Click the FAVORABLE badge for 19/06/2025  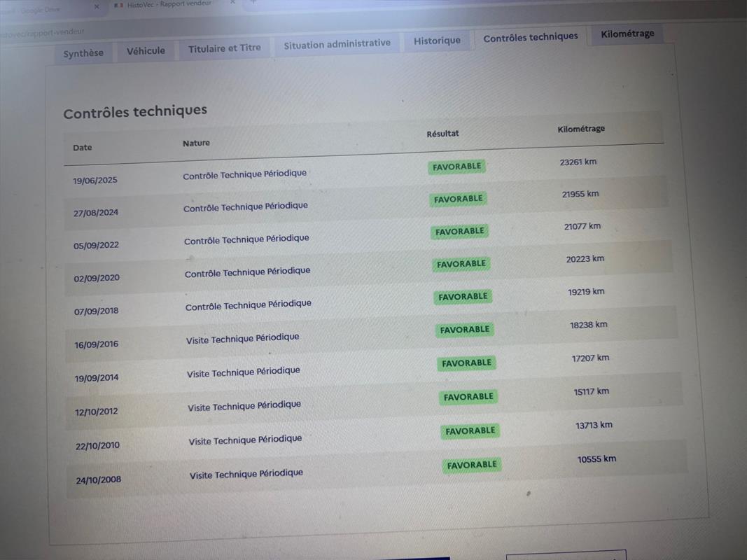(x=456, y=167)
